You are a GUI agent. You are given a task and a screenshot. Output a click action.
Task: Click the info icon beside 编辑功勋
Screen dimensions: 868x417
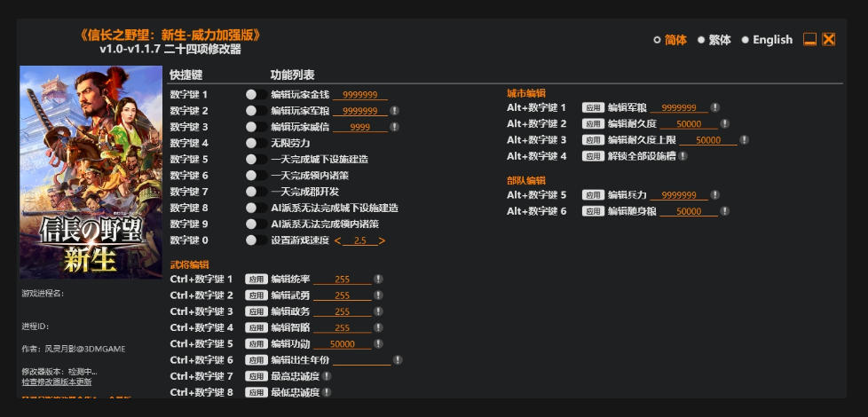[x=378, y=343]
